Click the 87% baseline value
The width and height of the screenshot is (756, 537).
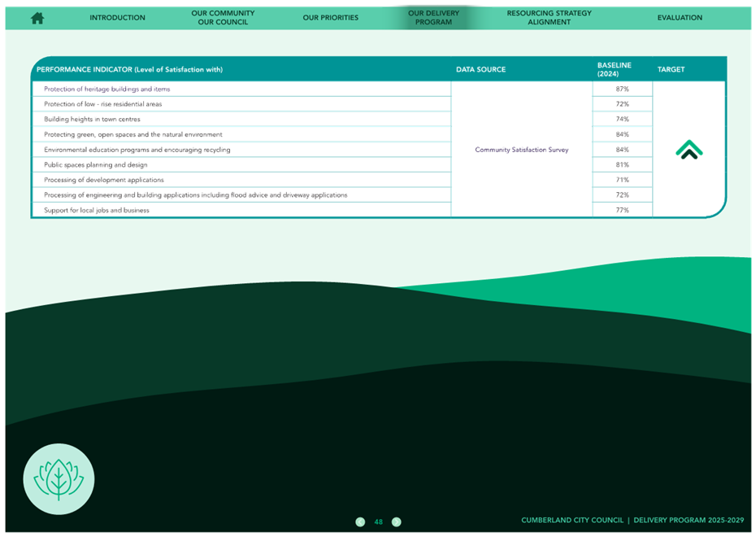coord(622,89)
